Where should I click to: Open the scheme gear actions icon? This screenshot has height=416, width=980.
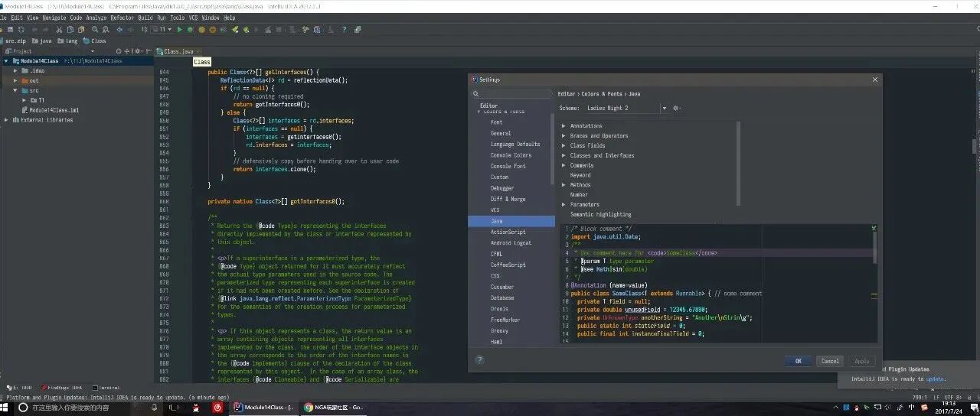point(675,108)
